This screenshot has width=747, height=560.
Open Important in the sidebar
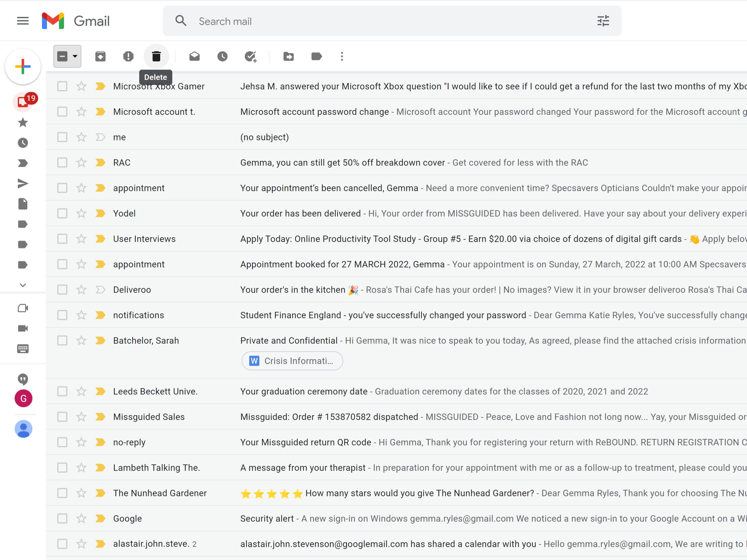[23, 163]
